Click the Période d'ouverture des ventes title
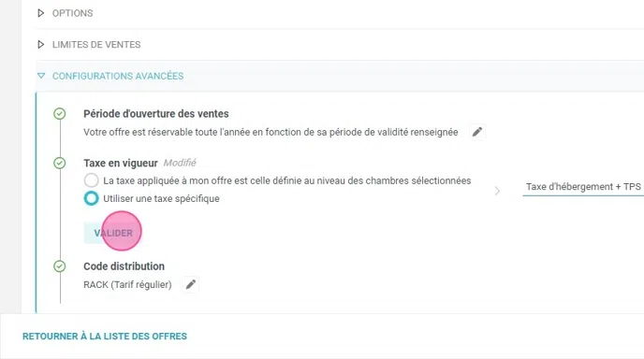The width and height of the screenshot is (644, 359). click(x=156, y=114)
